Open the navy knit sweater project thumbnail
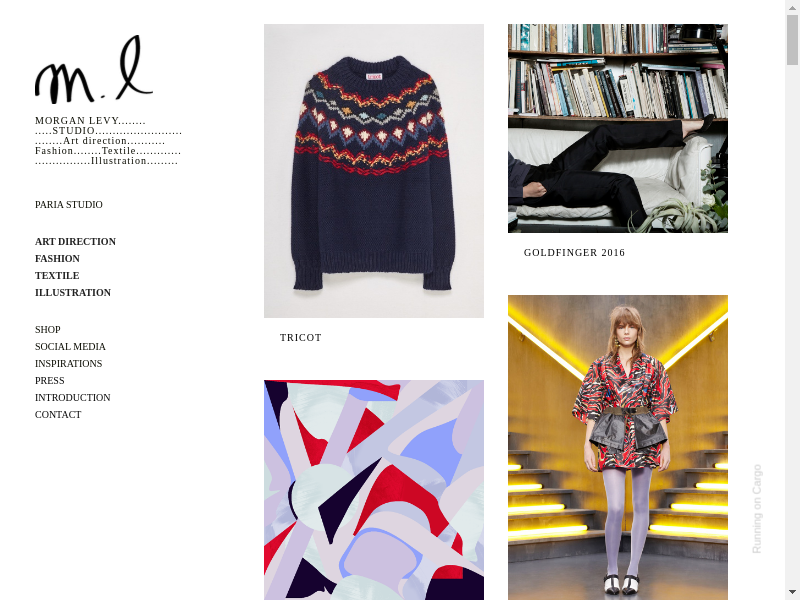 coord(374,171)
